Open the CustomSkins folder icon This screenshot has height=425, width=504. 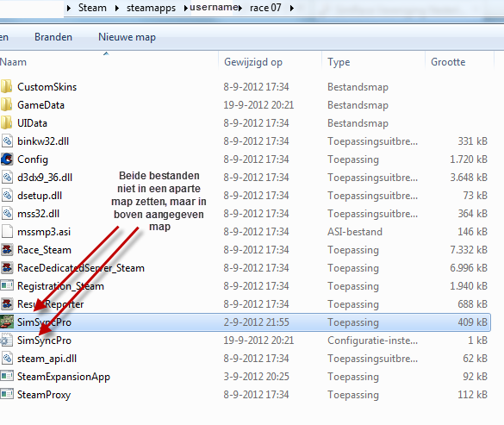point(6,87)
